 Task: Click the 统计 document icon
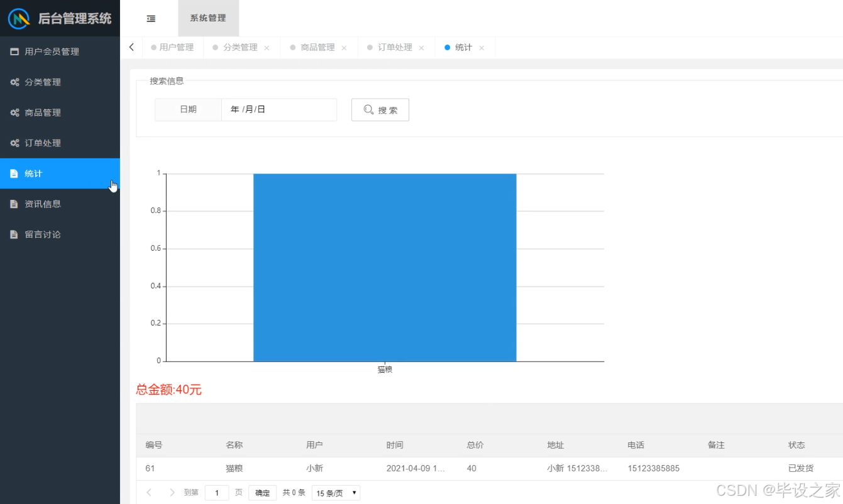(16, 173)
